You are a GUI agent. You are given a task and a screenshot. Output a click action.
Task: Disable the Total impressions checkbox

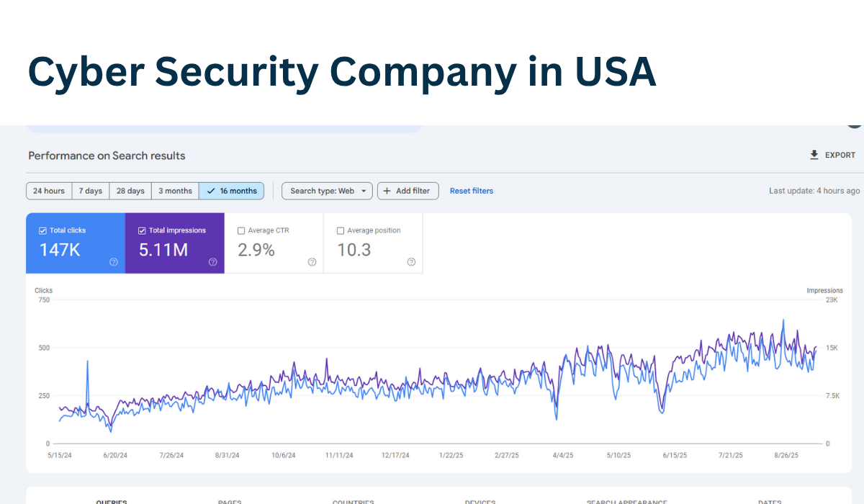point(143,230)
